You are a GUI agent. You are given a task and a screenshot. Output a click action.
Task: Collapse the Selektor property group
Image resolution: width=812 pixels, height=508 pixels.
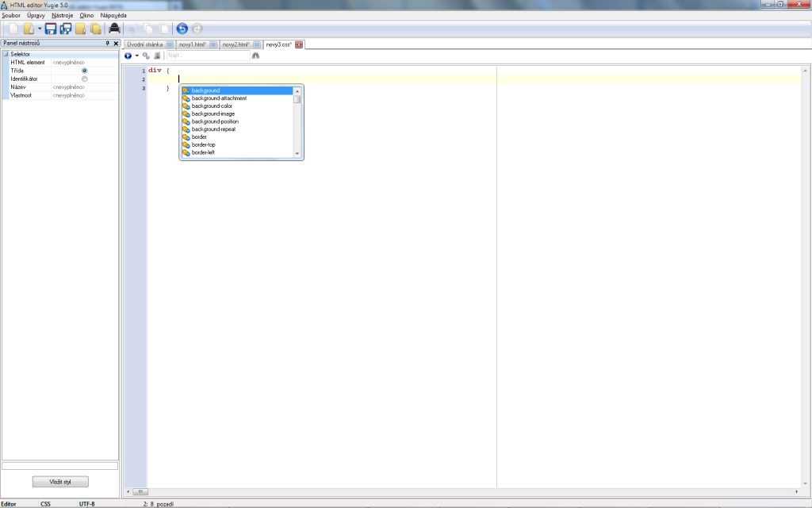click(6, 54)
